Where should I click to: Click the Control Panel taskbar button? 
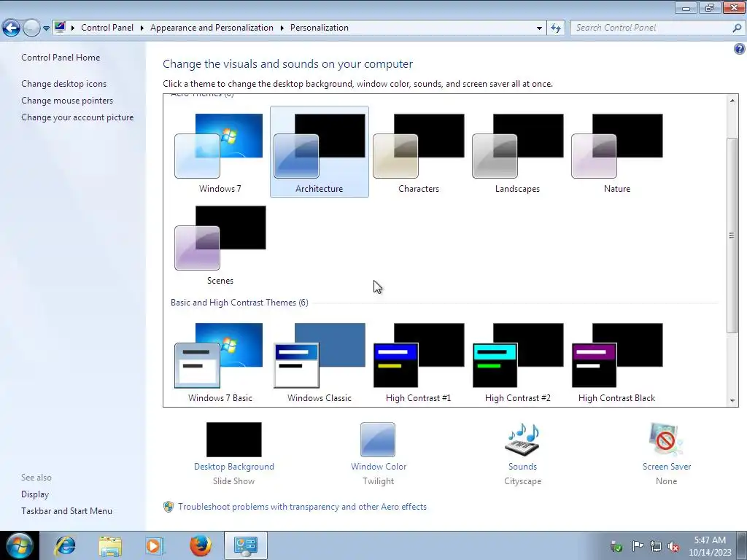pyautogui.click(x=245, y=545)
